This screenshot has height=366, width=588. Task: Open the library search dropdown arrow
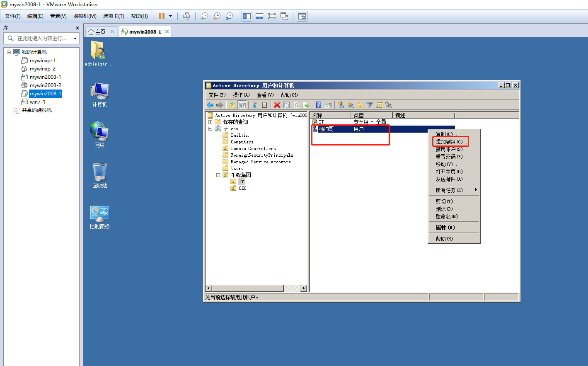click(x=75, y=39)
